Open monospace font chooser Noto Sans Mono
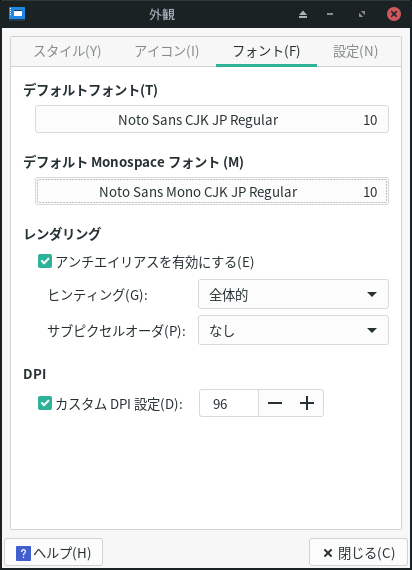Screen dimensions: 412x570 (212, 192)
